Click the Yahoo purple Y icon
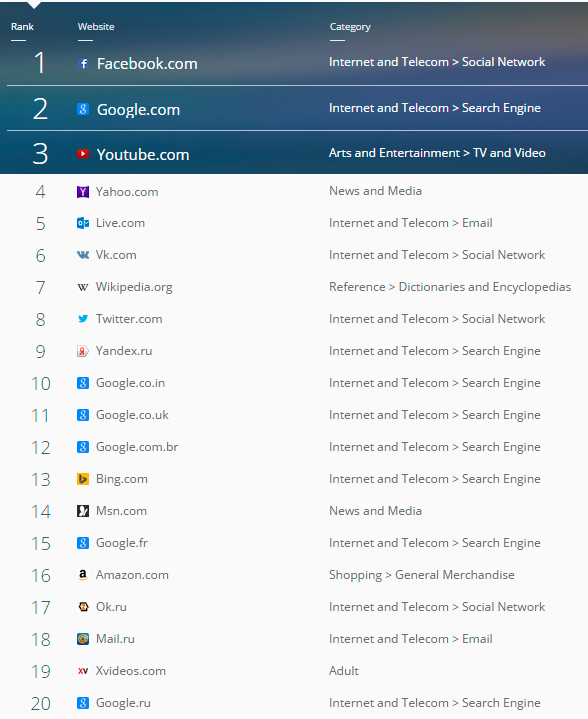Image resolution: width=588 pixels, height=719 pixels. pyautogui.click(x=83, y=192)
